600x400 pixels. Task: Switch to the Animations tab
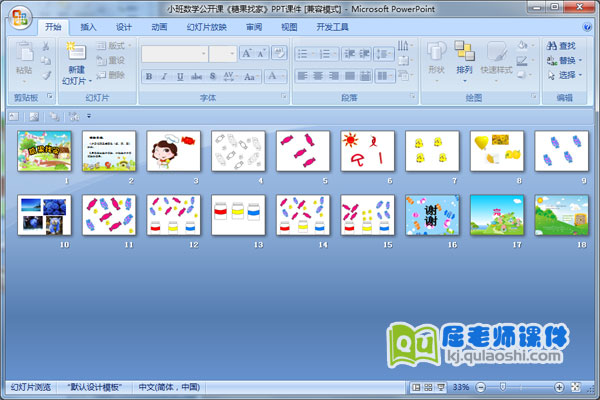pos(159,27)
